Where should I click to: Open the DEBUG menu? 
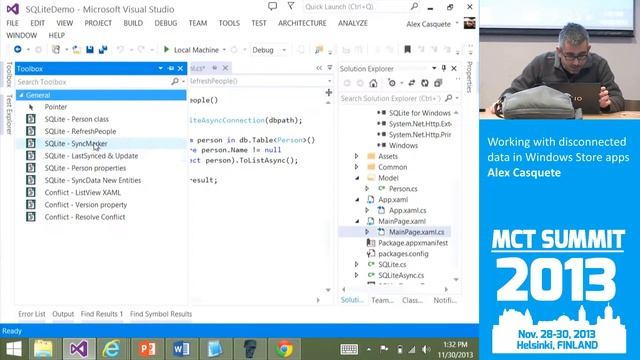(x=166, y=23)
